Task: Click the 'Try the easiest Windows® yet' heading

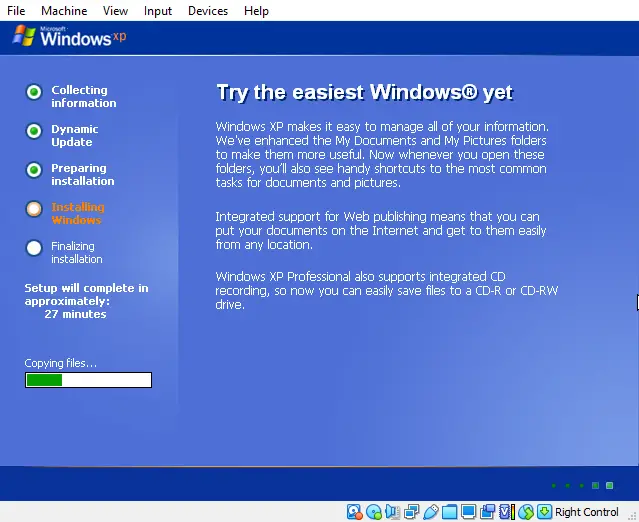Action: coord(365,93)
